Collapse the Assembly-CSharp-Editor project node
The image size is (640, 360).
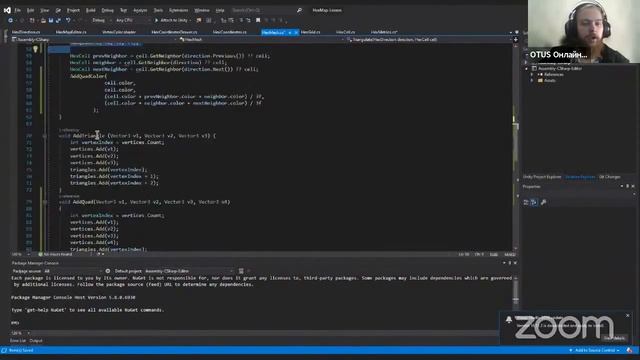click(x=527, y=69)
